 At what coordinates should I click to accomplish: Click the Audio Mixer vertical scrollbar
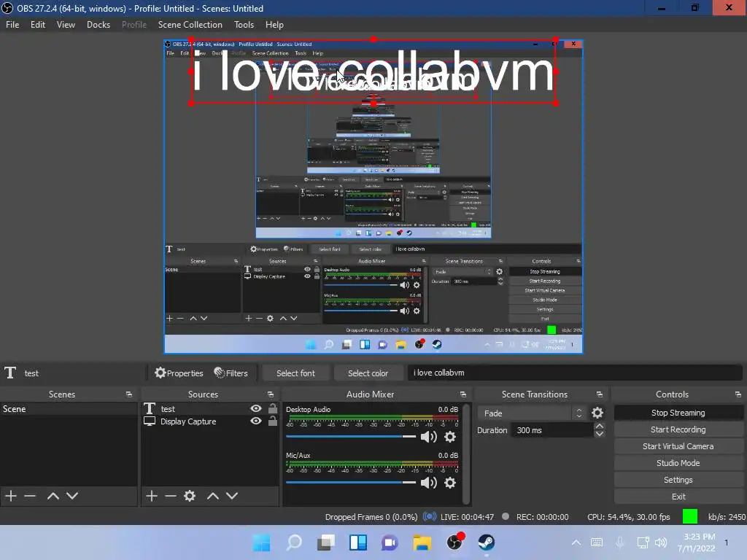coord(466,454)
